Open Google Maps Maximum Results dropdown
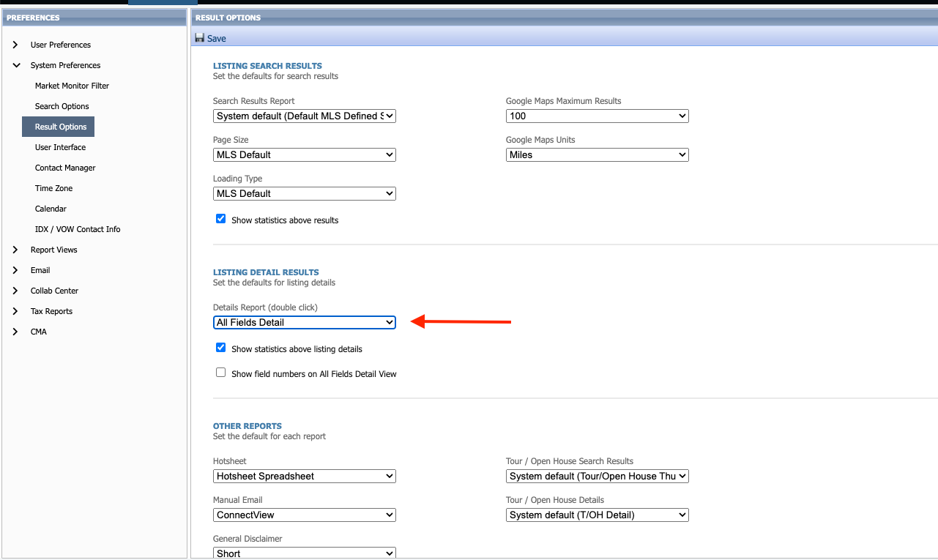 598,116
